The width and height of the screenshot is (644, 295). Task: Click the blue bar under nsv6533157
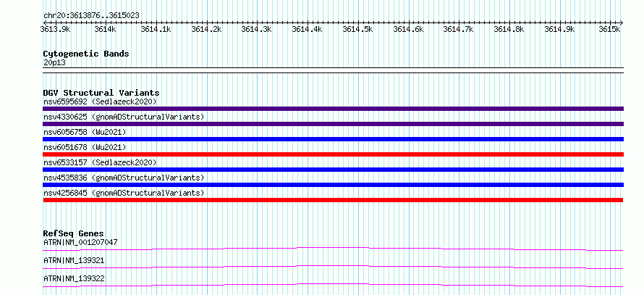[333, 170]
